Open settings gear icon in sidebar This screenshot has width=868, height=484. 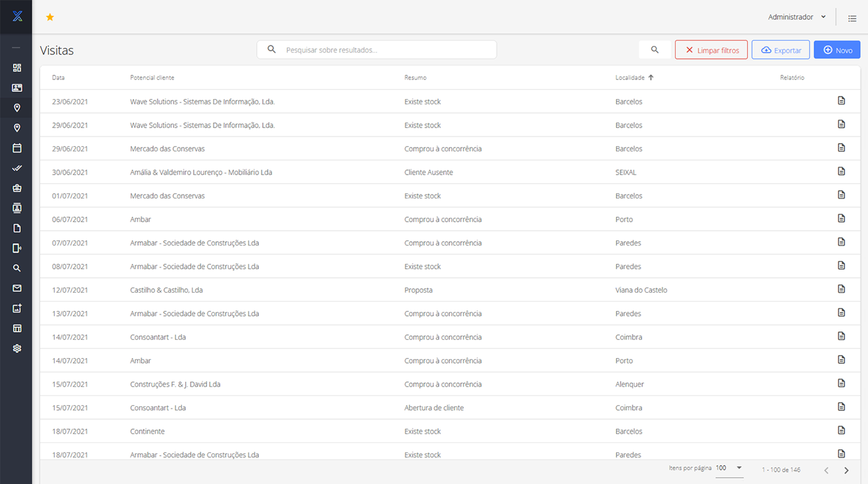[17, 348]
